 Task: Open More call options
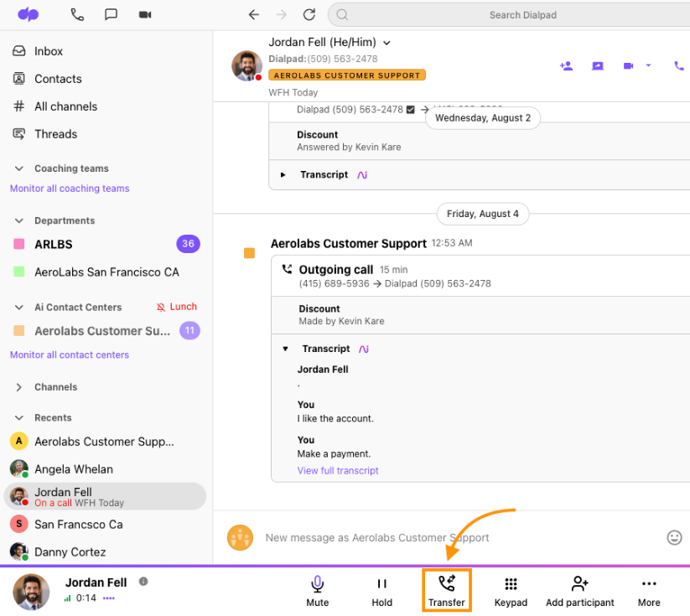pos(649,591)
